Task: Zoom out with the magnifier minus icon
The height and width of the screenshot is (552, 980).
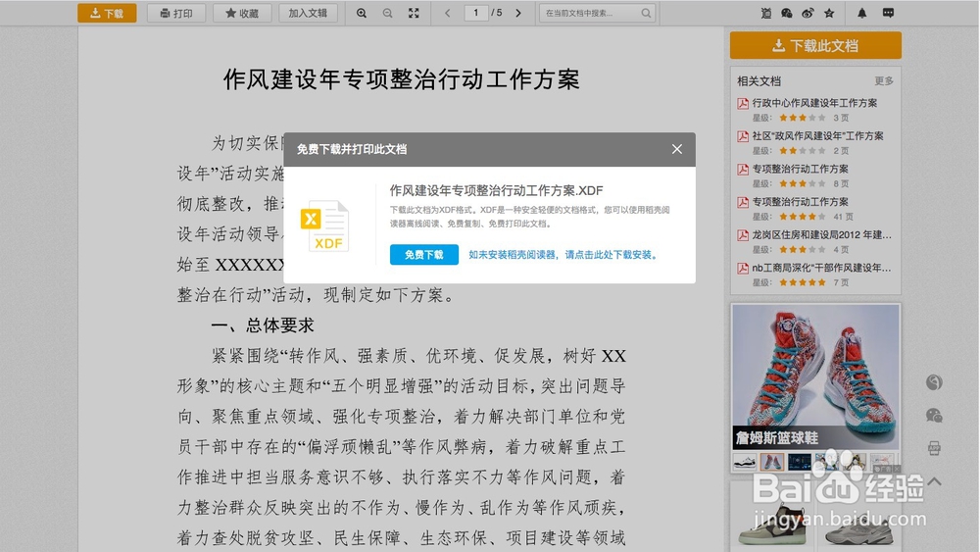Action: [387, 13]
